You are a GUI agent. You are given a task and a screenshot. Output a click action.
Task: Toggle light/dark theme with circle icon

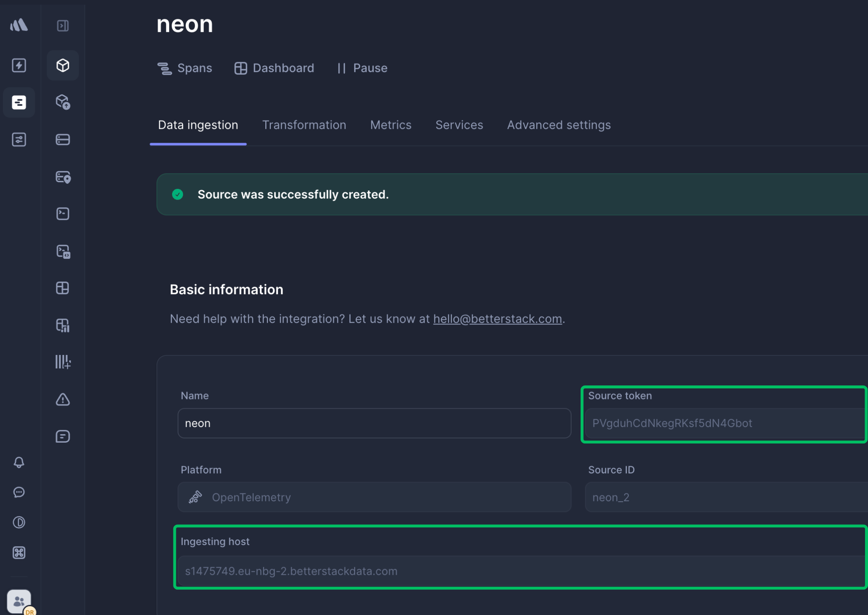pos(19,522)
